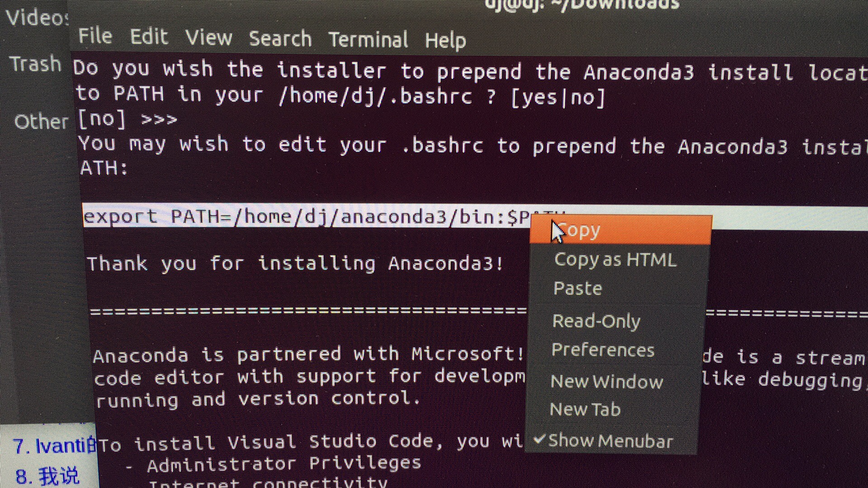Click 'Anaconda is partnered with Microsoft!' text
Viewport: 868px width, 488px height.
point(308,355)
